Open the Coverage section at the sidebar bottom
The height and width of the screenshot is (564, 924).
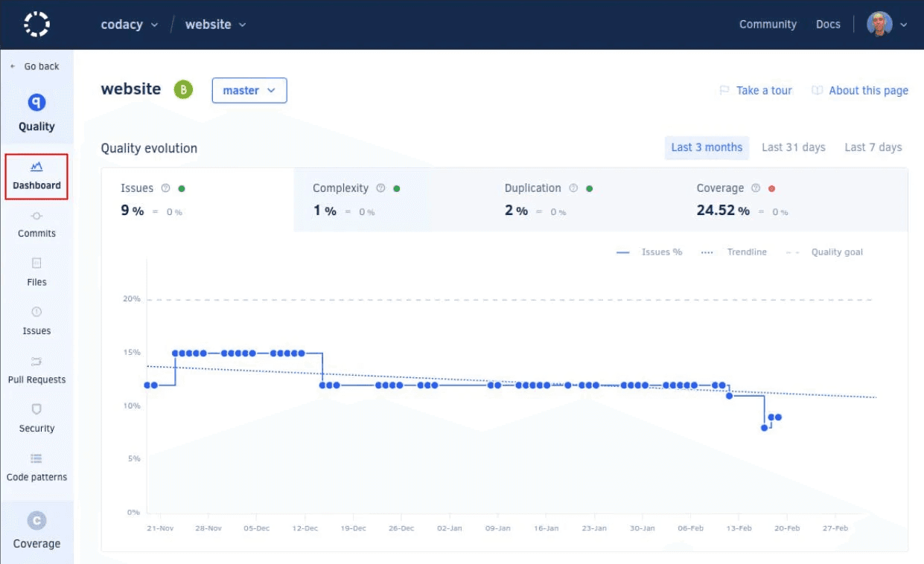click(x=36, y=532)
